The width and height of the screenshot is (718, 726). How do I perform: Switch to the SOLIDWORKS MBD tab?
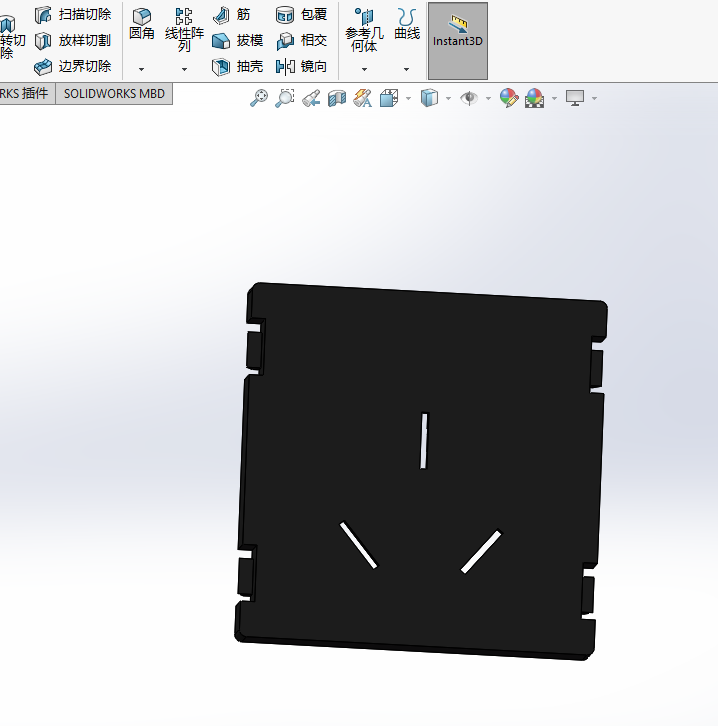pos(114,94)
